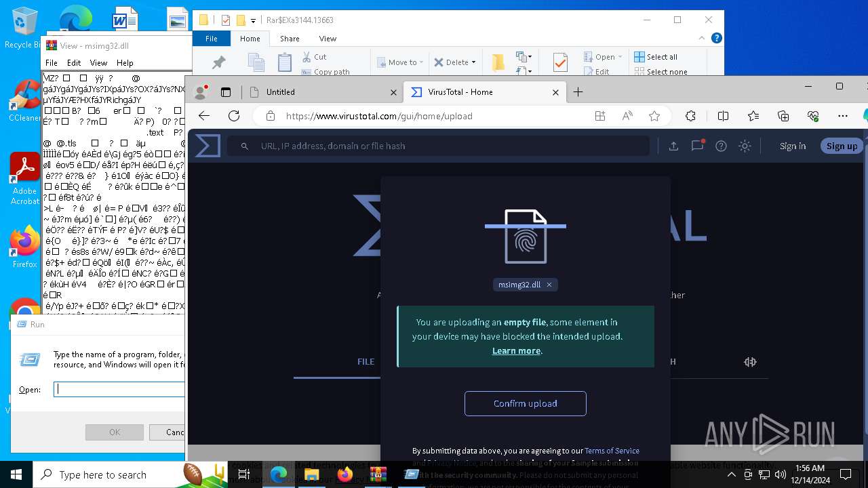Remove msimg32.dll file chip

coord(549,285)
